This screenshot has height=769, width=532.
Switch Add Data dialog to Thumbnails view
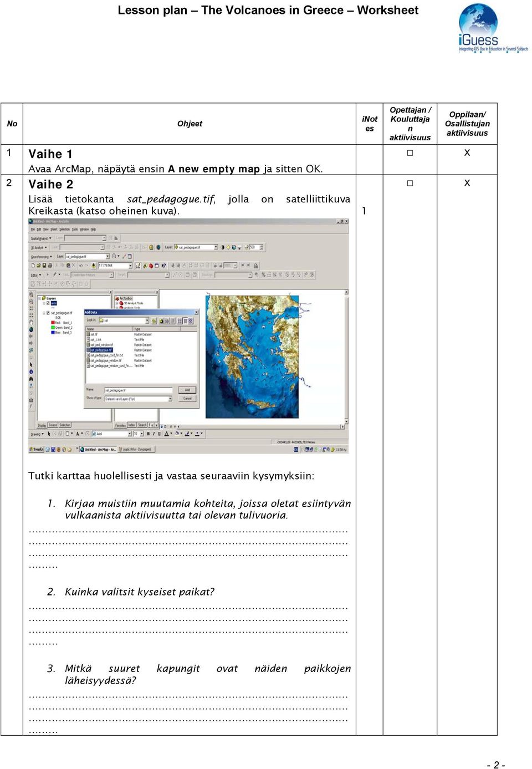[x=190, y=321]
